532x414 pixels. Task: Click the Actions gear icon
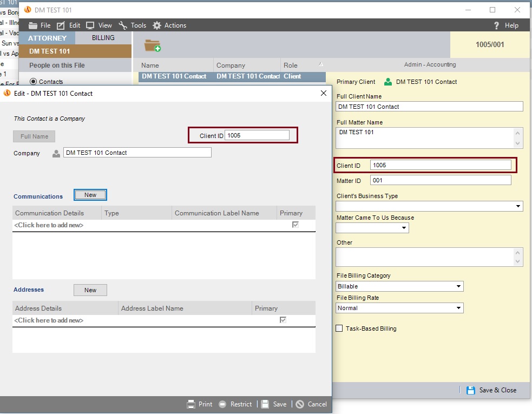[157, 25]
